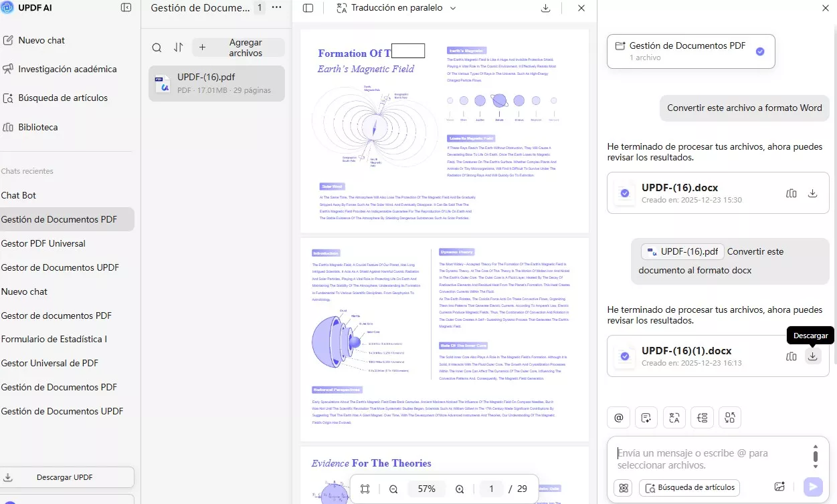Toggle the PDF viewer side panel icon

(x=308, y=8)
